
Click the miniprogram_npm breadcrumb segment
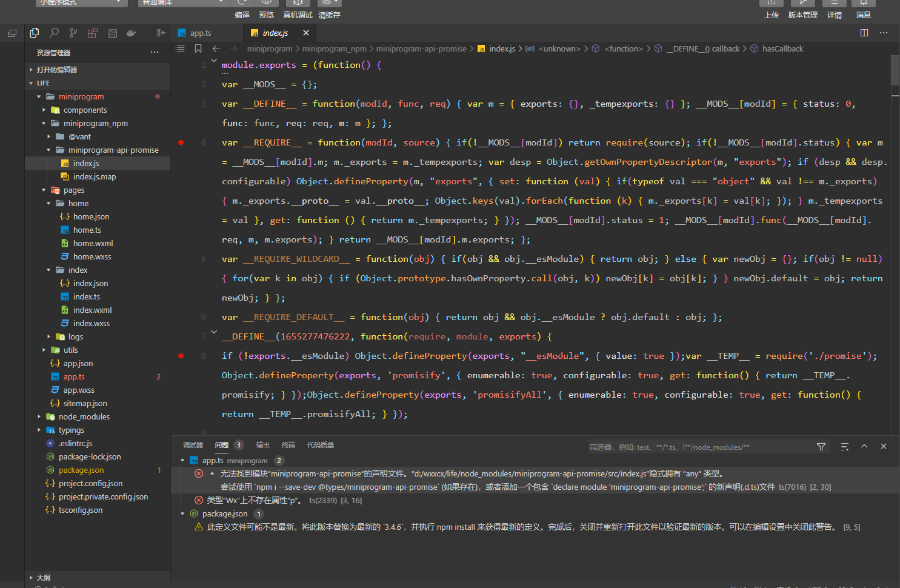click(334, 48)
